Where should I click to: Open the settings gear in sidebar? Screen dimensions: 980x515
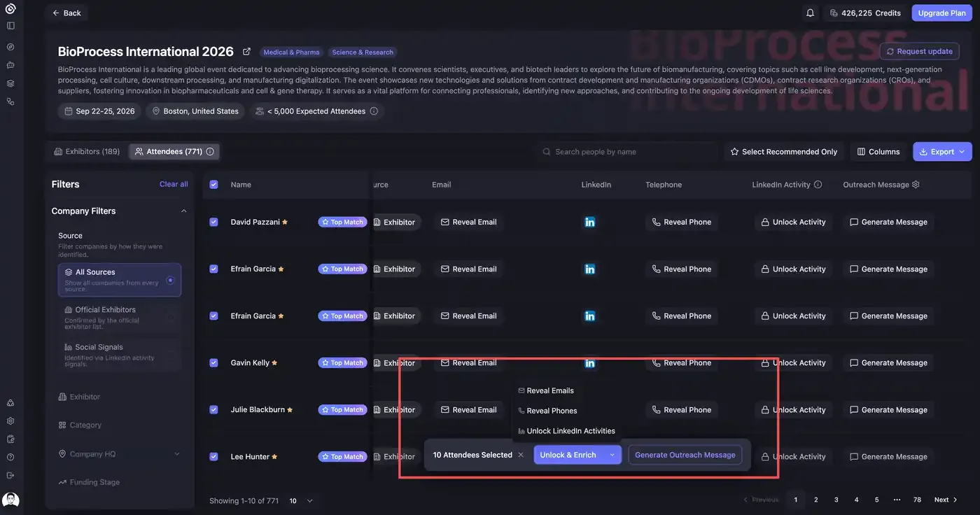point(10,421)
